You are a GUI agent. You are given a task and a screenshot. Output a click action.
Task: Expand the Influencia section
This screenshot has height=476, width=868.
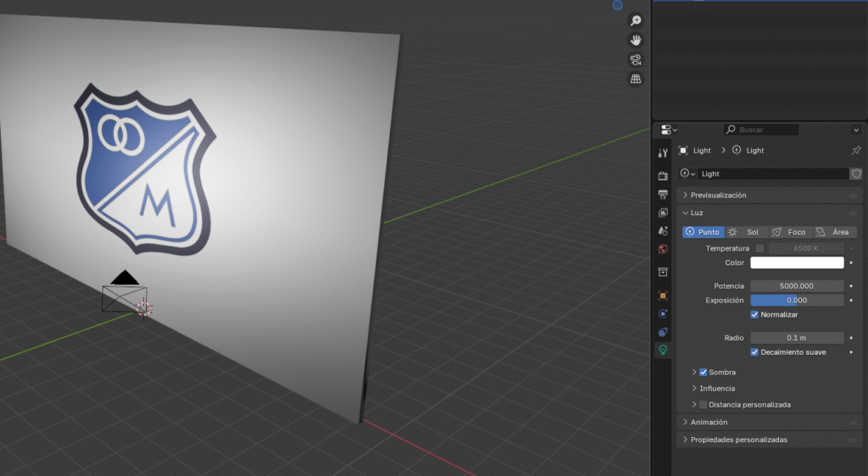click(716, 389)
